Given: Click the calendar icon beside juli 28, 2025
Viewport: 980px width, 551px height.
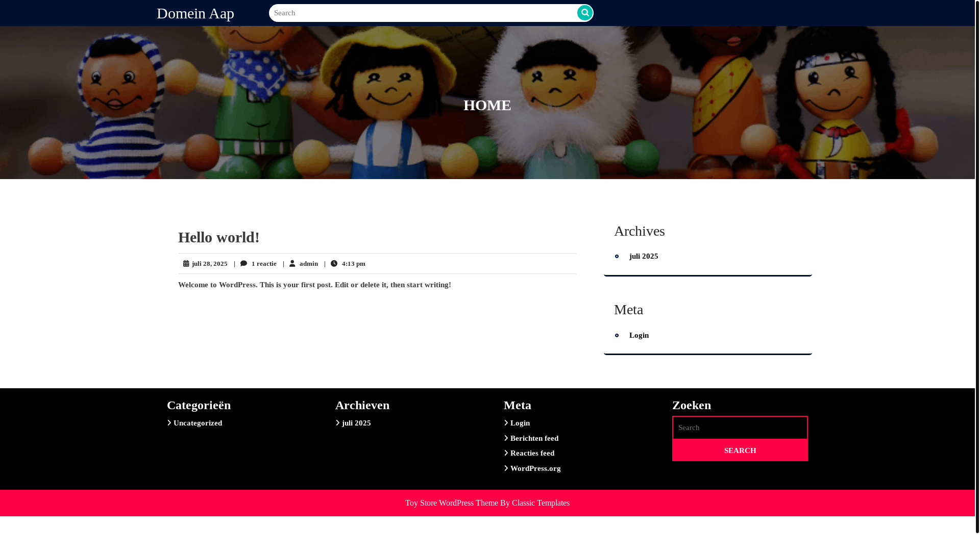Looking at the screenshot, I should (186, 264).
